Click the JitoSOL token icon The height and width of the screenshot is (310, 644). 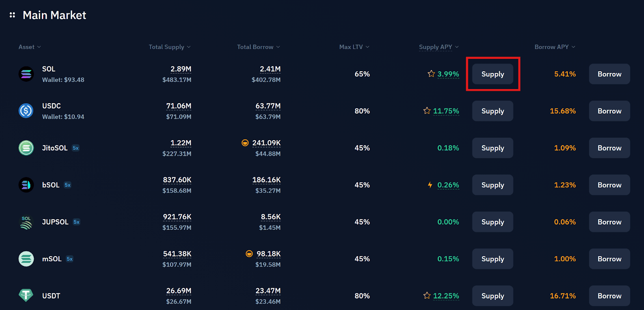point(26,148)
